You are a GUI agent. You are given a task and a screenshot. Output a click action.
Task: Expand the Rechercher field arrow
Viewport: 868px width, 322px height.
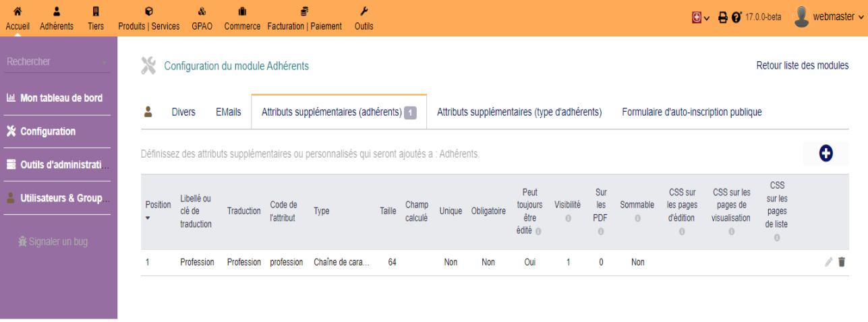pyautogui.click(x=105, y=63)
